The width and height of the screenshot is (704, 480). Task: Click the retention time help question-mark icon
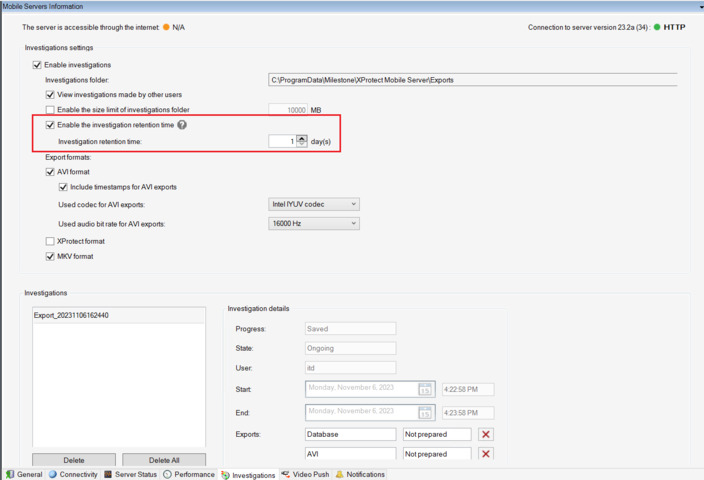point(182,125)
